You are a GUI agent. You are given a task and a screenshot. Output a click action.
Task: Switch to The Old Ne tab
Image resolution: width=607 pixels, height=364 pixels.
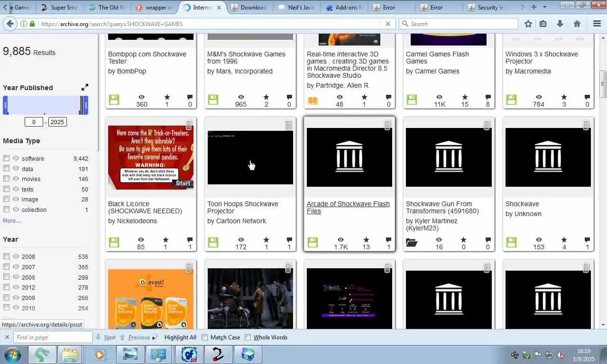coord(107,7)
